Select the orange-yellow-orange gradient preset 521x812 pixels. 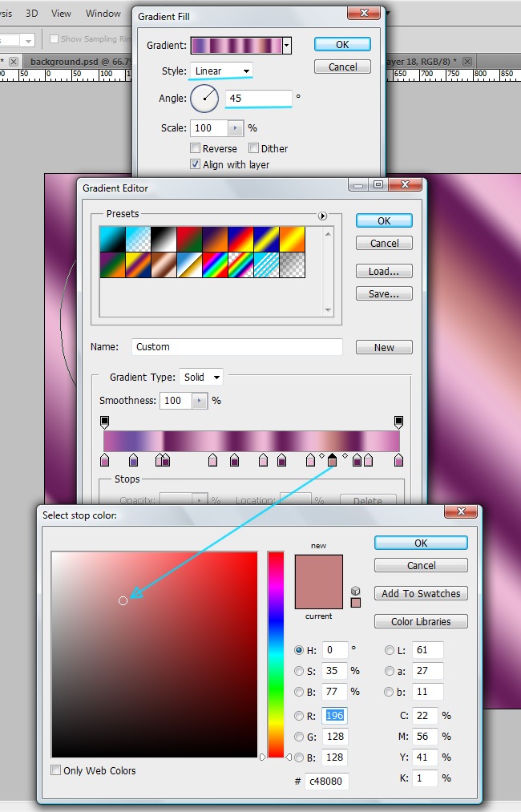point(292,239)
